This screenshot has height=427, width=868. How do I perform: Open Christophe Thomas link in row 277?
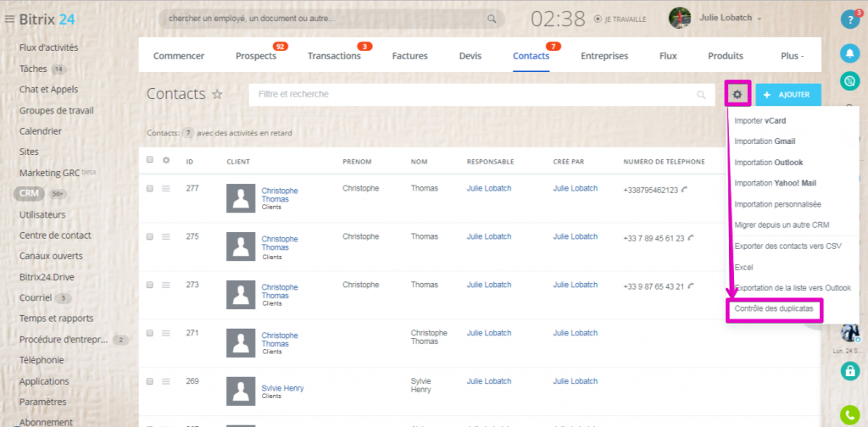[280, 195]
